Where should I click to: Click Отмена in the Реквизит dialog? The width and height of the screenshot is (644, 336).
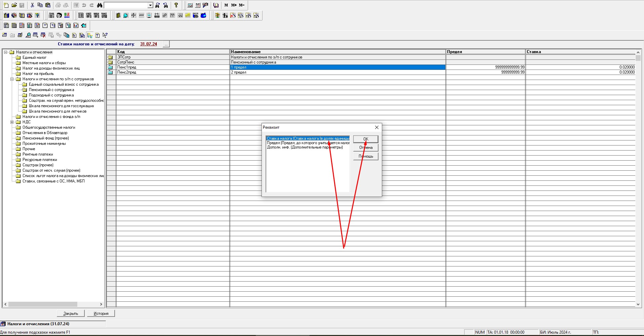(366, 148)
